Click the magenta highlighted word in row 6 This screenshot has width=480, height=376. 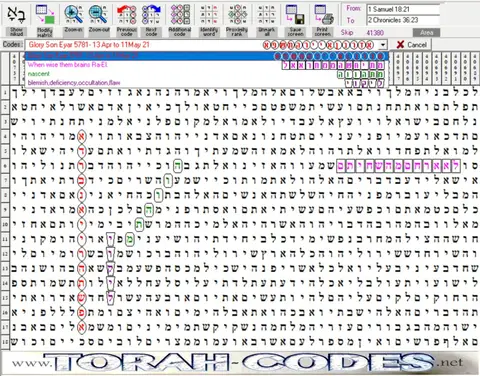(399, 166)
